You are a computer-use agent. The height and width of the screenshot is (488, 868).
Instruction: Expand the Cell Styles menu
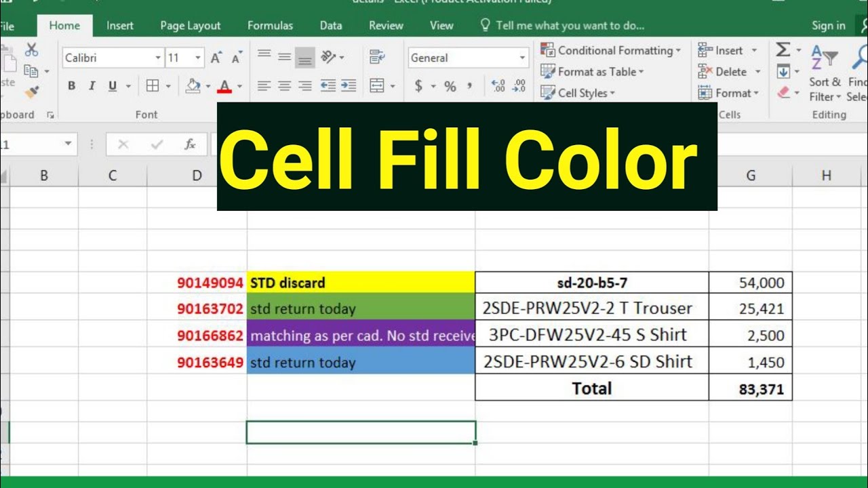[578, 93]
